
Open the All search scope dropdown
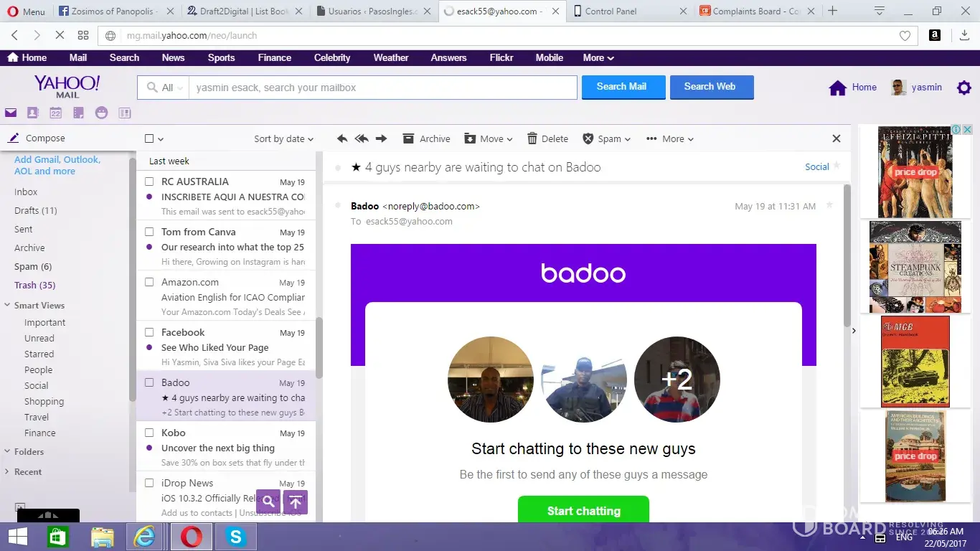[164, 88]
